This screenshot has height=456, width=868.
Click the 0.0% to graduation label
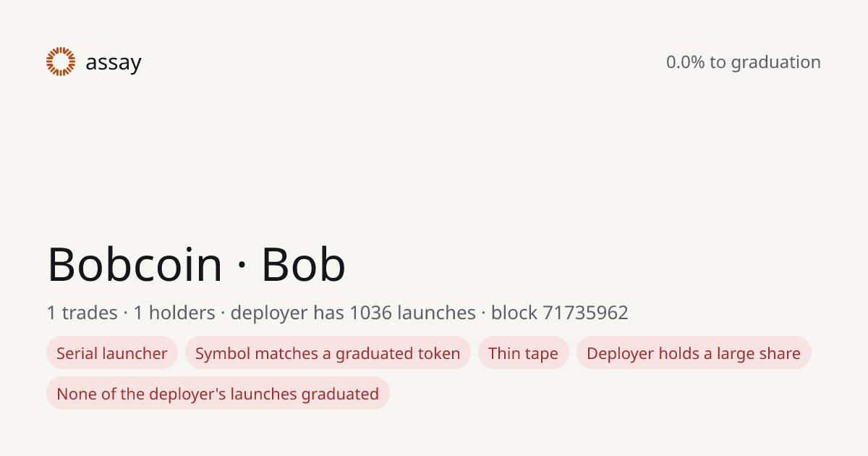click(x=744, y=62)
